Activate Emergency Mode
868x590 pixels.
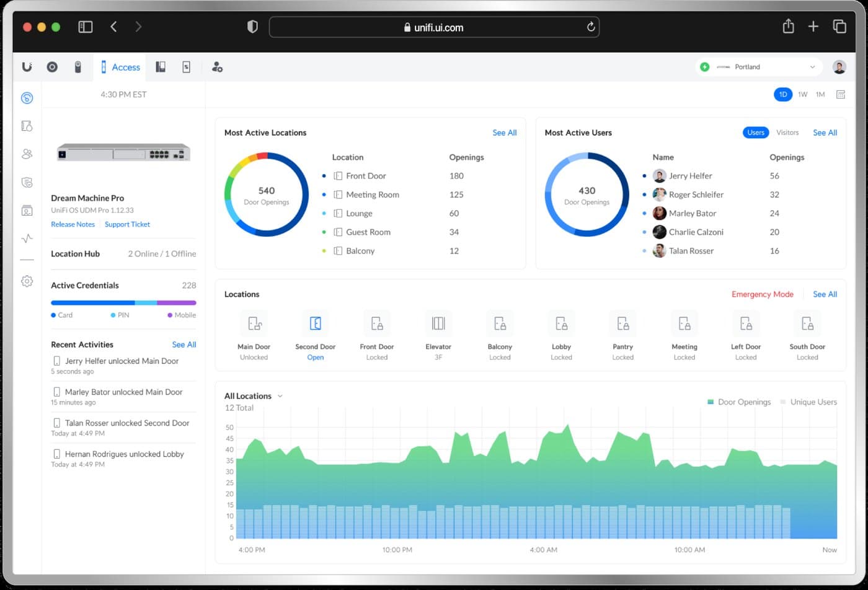click(763, 294)
